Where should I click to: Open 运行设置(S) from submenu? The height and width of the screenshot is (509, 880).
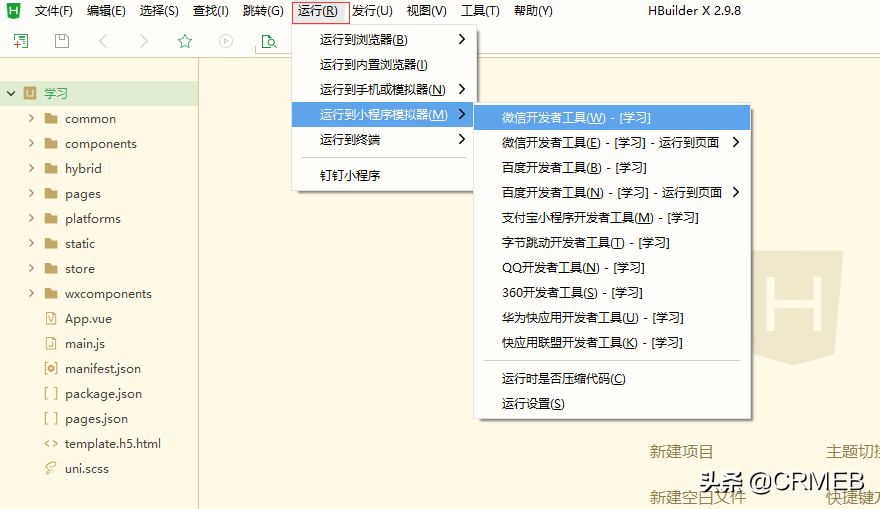612,403
